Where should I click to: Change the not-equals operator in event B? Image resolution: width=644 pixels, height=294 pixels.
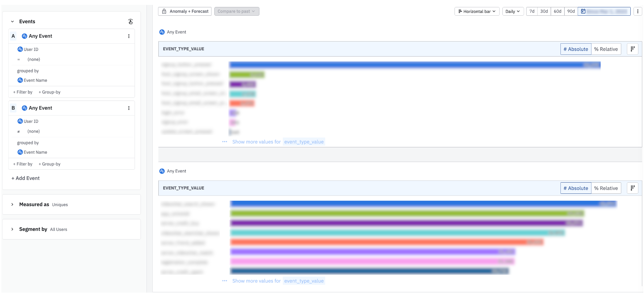click(x=19, y=132)
